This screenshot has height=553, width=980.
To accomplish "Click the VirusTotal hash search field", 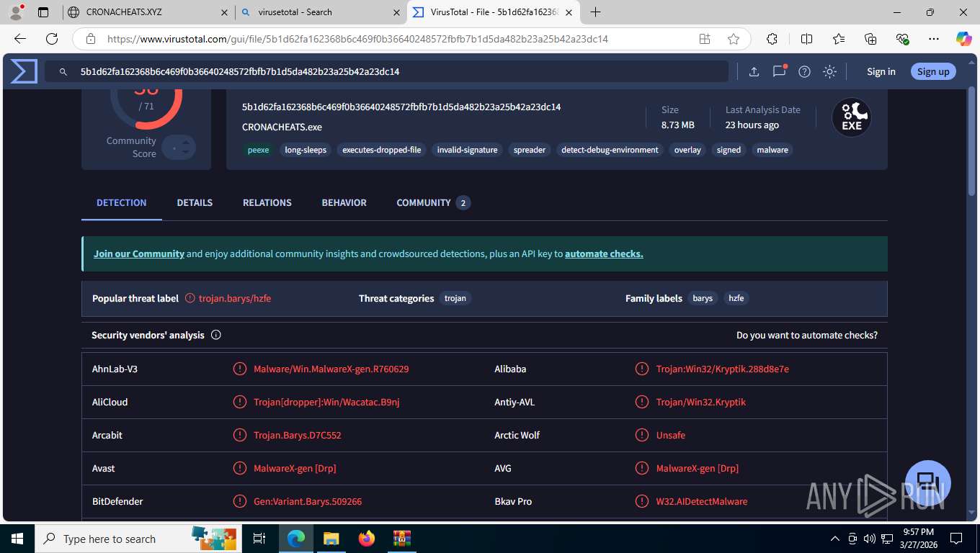I will click(x=386, y=71).
